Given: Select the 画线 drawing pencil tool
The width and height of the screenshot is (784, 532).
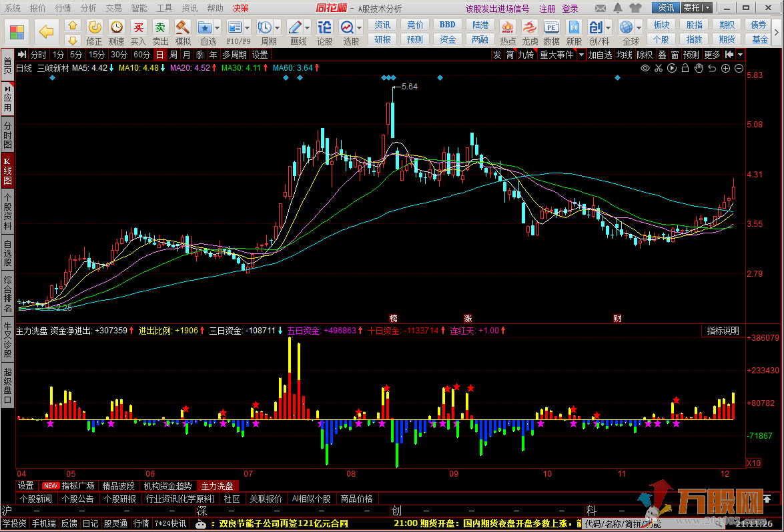Looking at the screenshot, I should pyautogui.click(x=294, y=27).
